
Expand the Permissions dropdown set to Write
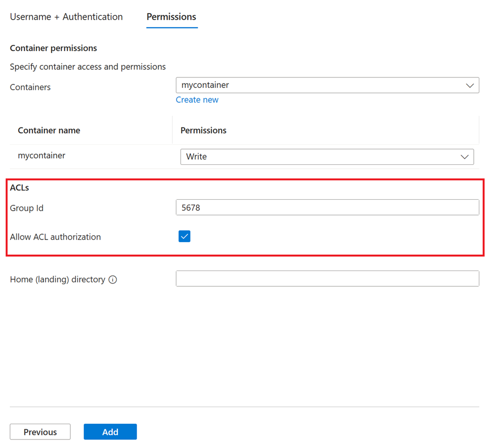pos(327,157)
